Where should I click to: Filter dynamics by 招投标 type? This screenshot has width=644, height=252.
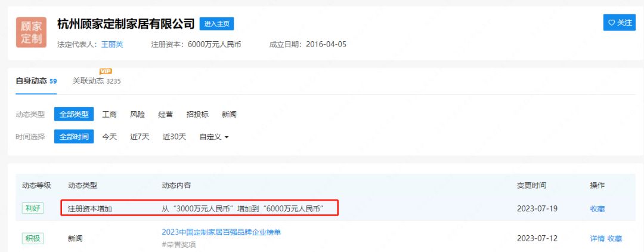click(x=197, y=114)
